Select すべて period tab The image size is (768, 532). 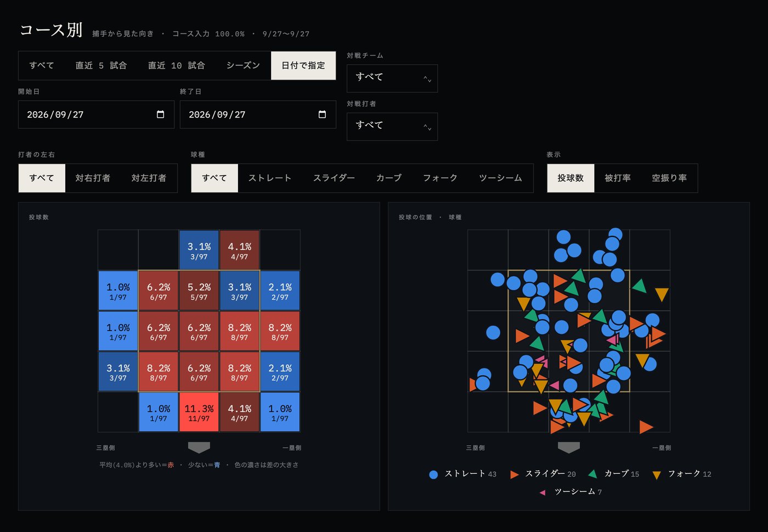pos(42,66)
